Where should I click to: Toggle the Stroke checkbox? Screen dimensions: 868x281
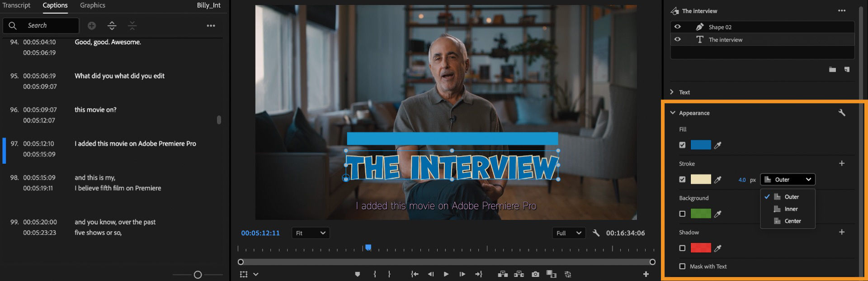pyautogui.click(x=682, y=180)
